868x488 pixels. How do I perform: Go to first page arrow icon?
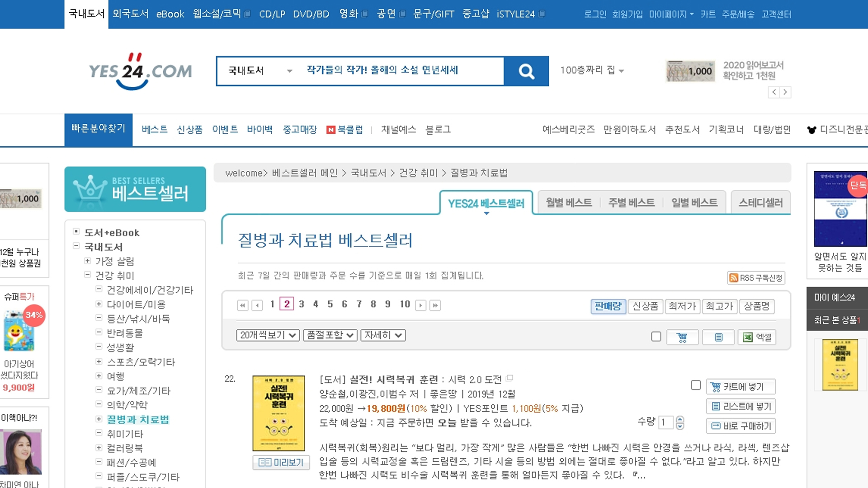tap(242, 305)
